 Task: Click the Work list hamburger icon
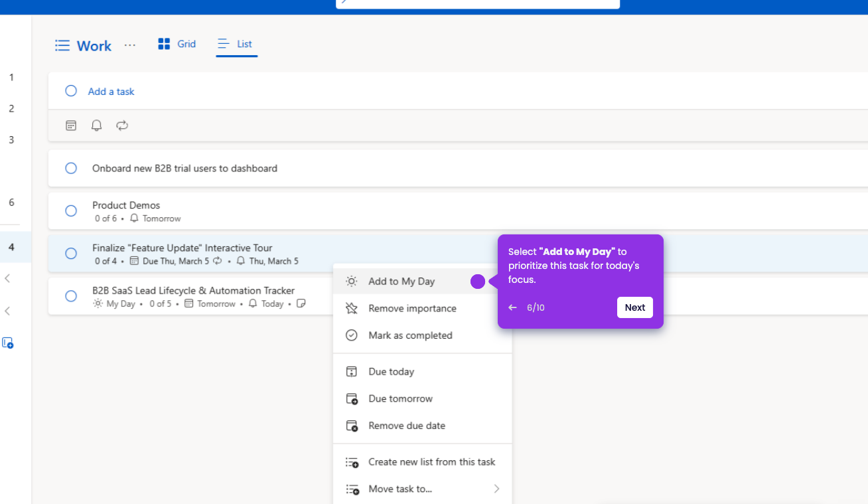pos(62,46)
